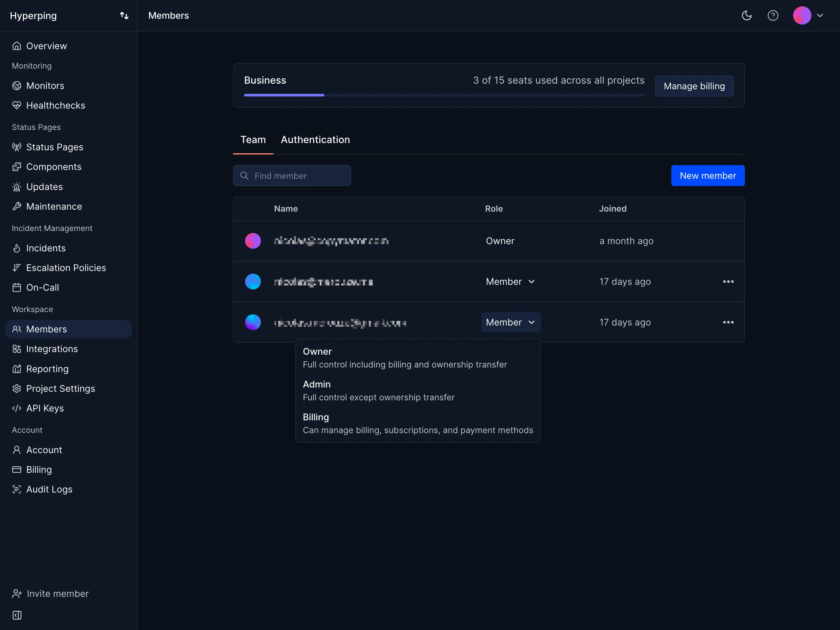The height and width of the screenshot is (630, 840).
Task: Click the On-Call calendar icon
Action: [17, 287]
